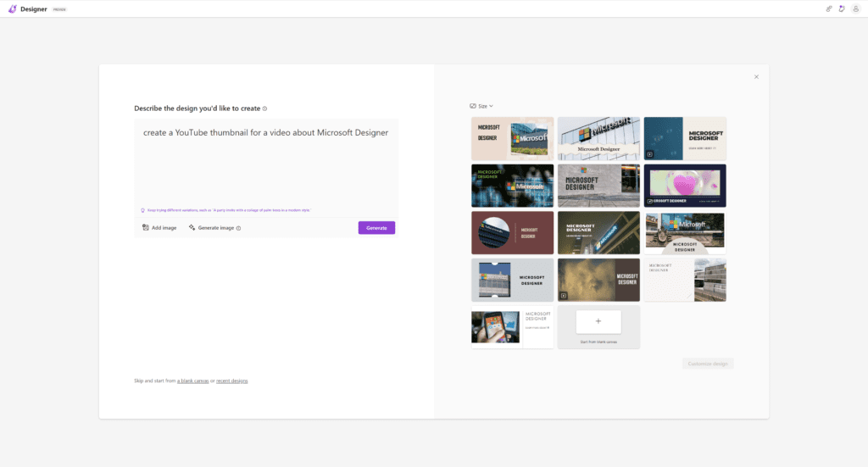Click 'Describe the design you'd like to create' heading
Screen dimensions: 868x467
click(197, 108)
